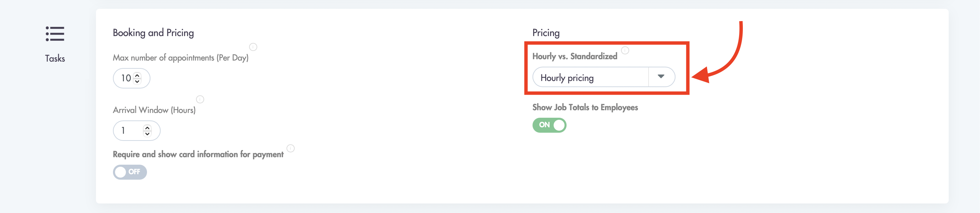980x213 pixels.
Task: Increase Arrival Window hours stepper up
Action: pos(147,127)
